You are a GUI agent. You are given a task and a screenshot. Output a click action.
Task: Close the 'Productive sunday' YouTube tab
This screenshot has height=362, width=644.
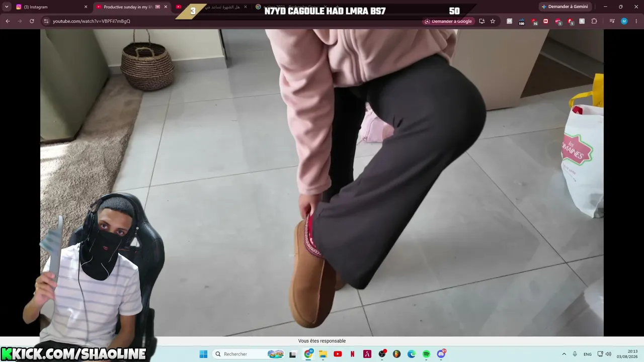(166, 7)
